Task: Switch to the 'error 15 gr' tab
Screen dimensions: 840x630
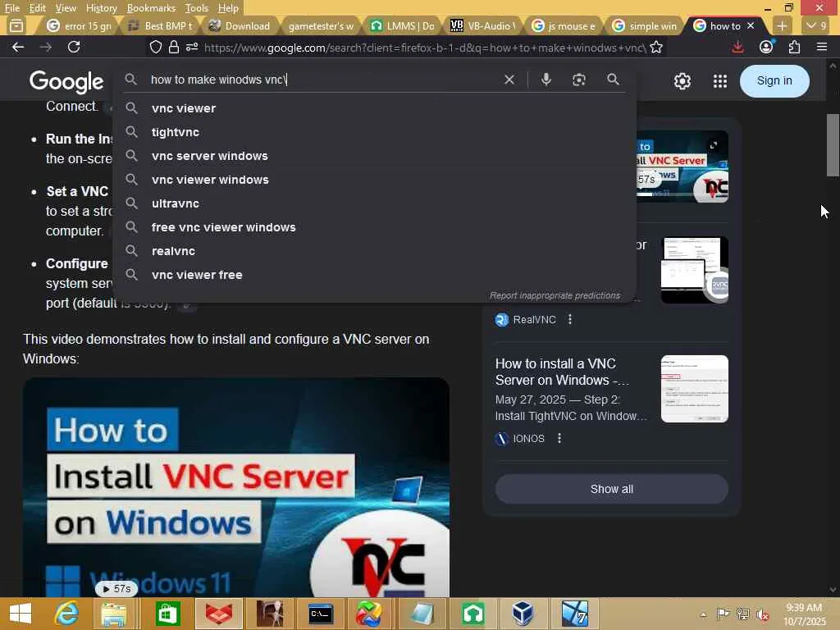Action: tap(78, 25)
